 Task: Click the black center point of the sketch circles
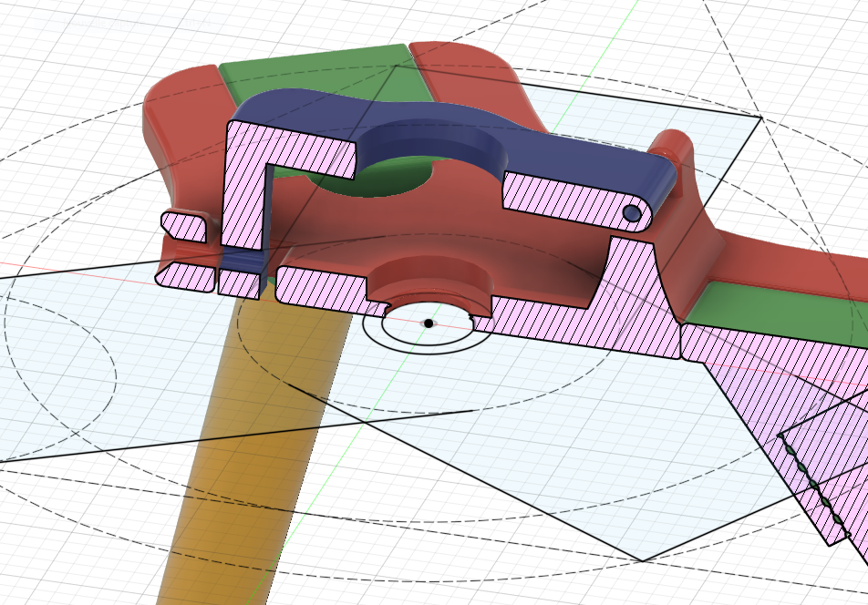pos(429,323)
